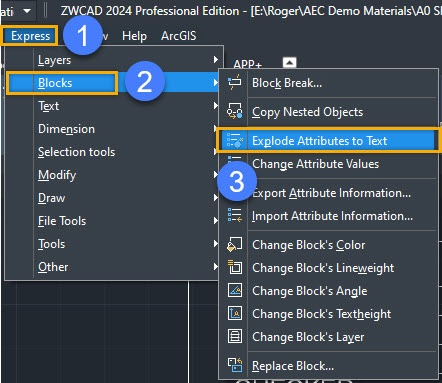
Task: Expand arrow next to Draw
Action: [x=216, y=198]
